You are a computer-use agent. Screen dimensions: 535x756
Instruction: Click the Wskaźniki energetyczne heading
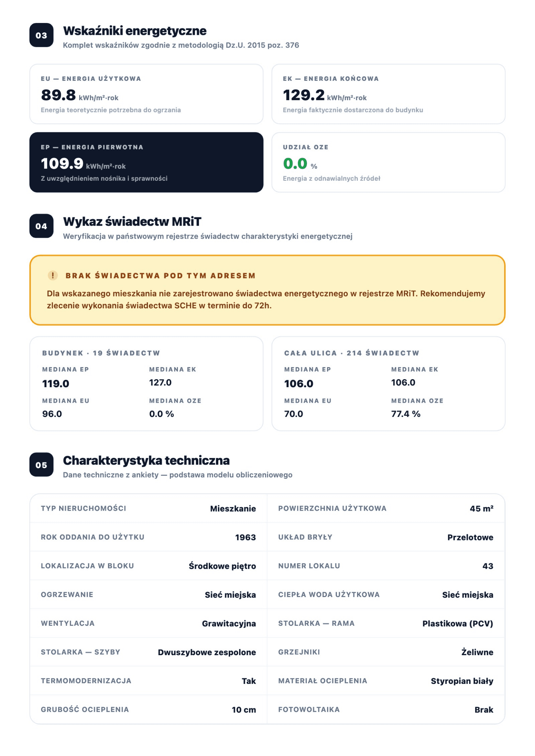pos(135,31)
